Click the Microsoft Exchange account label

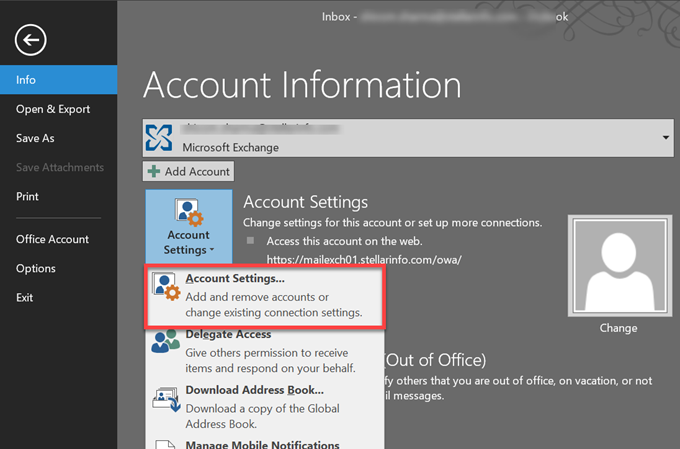(x=230, y=147)
